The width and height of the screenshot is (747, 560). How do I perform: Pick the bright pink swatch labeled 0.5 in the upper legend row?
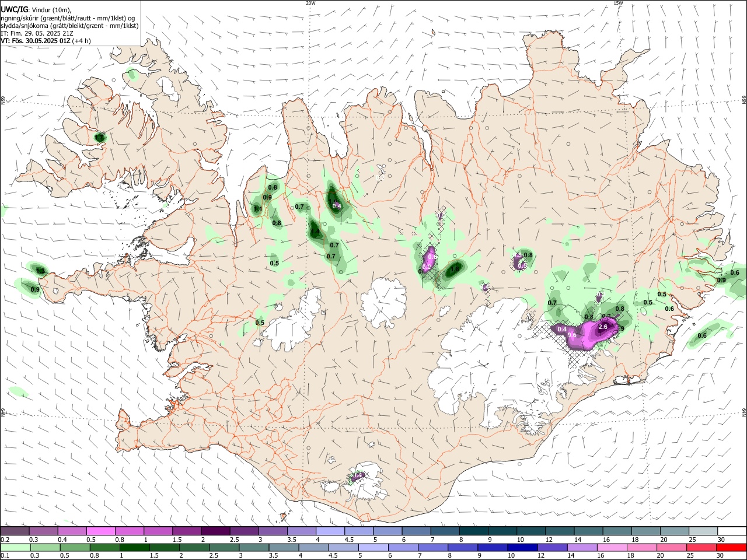tap(100, 531)
